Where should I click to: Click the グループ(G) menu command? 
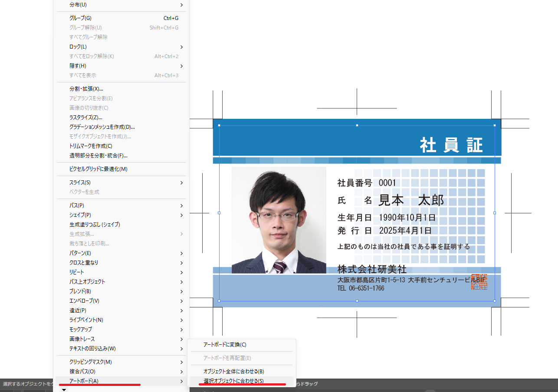coord(80,18)
